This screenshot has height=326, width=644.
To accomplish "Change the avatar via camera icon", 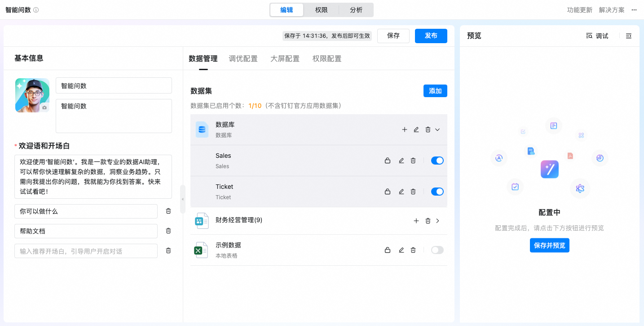I will click(44, 108).
